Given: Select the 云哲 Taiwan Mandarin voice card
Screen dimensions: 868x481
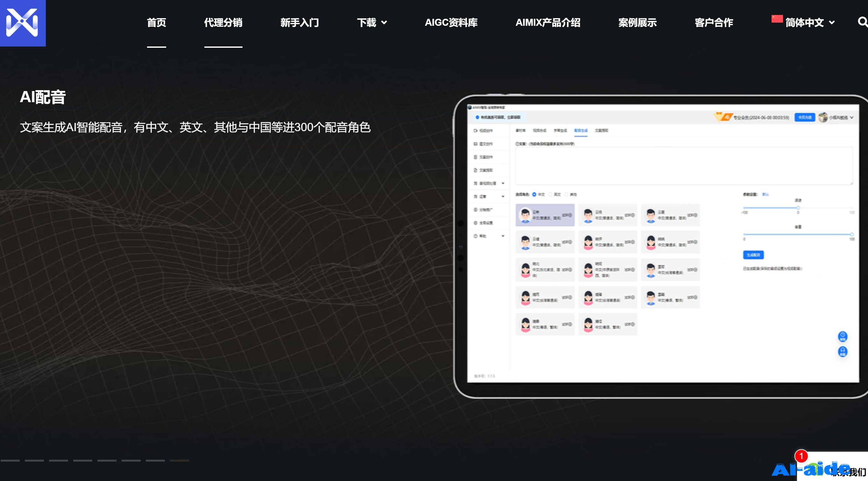Looking at the screenshot, I should click(x=670, y=270).
